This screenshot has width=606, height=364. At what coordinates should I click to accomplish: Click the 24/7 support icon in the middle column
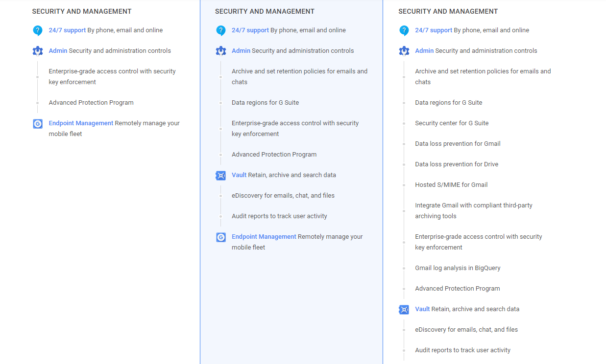[x=221, y=30]
